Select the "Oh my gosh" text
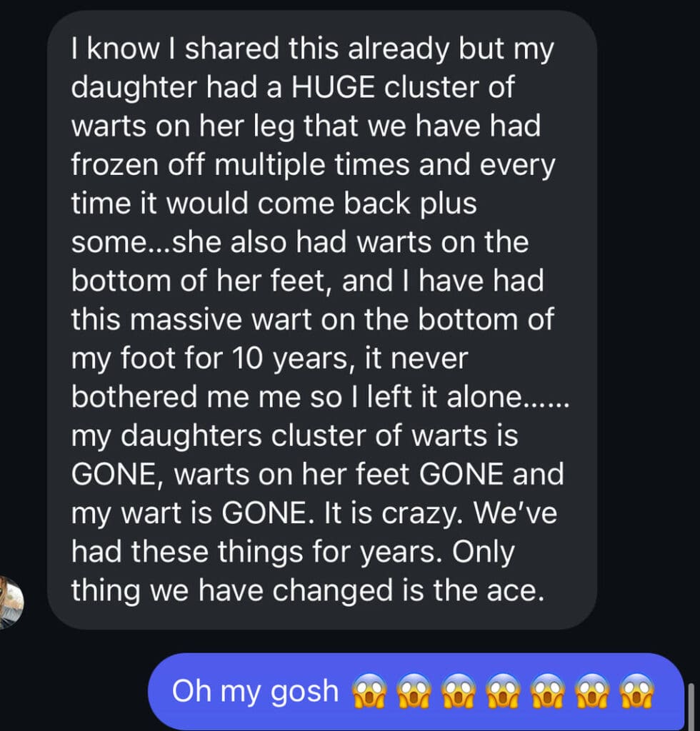Image resolution: width=700 pixels, height=731 pixels. tap(255, 692)
